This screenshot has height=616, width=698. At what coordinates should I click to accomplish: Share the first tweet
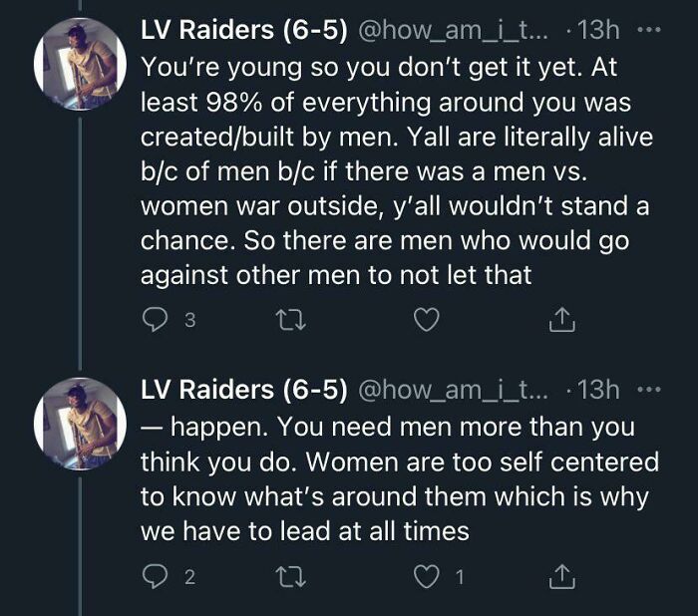click(561, 321)
